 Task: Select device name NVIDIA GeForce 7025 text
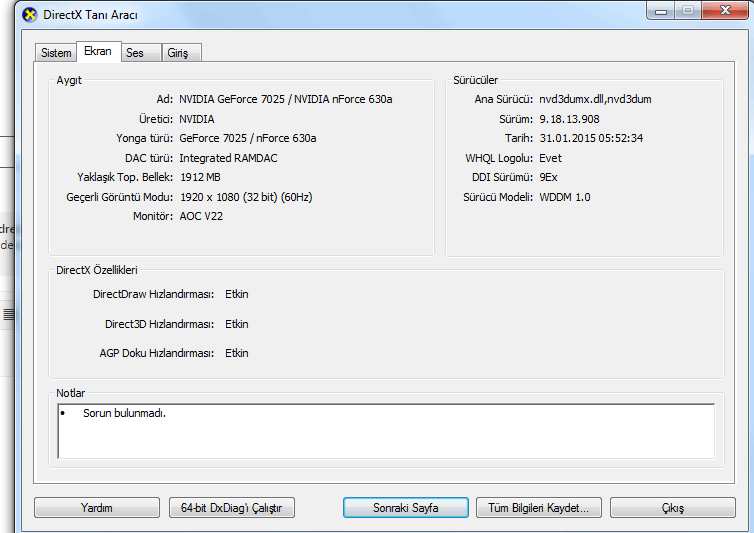click(x=286, y=99)
